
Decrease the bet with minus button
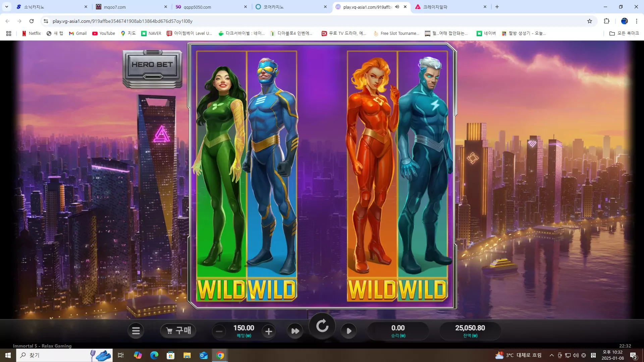coord(219,331)
